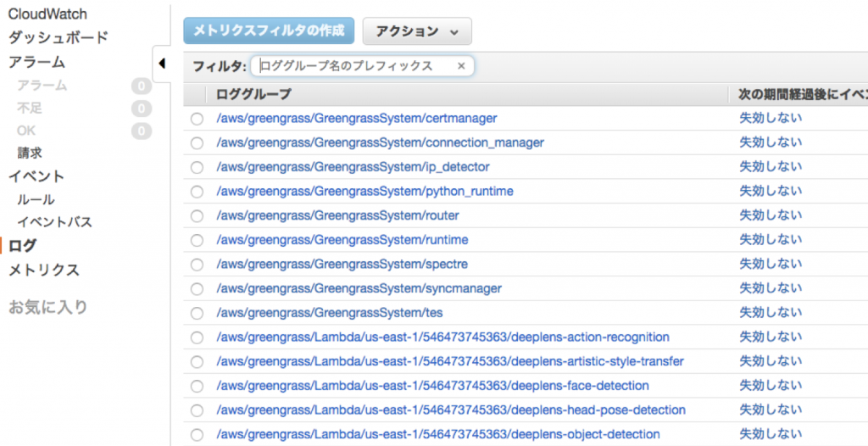
Task: Open the greyed アラーム sub-item
Action: tap(42, 86)
